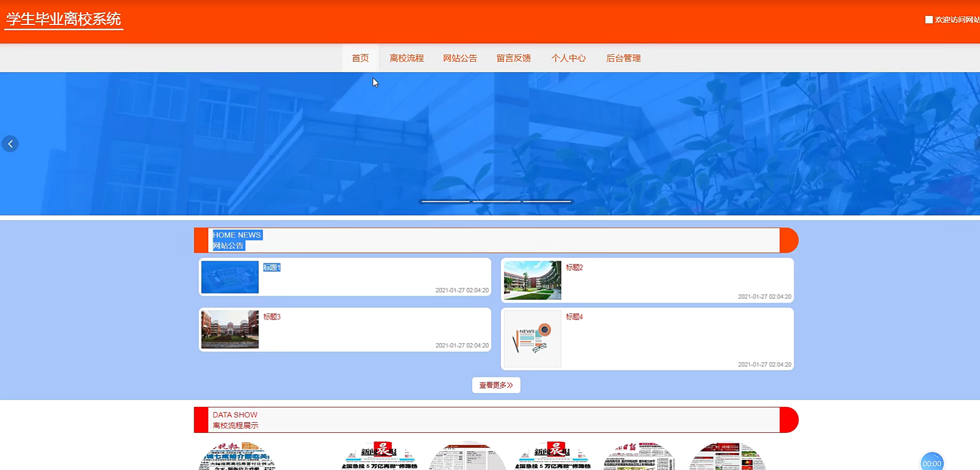Open the 标题4 announcement link
980x470 pixels.
[574, 317]
